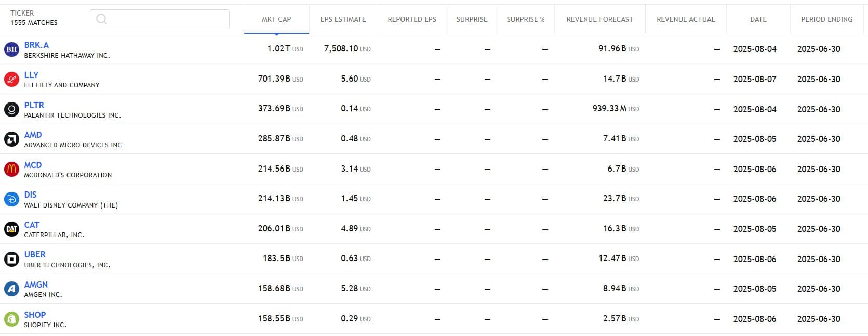Click the 1.02 T market cap value
This screenshot has height=336, width=868.
point(285,49)
